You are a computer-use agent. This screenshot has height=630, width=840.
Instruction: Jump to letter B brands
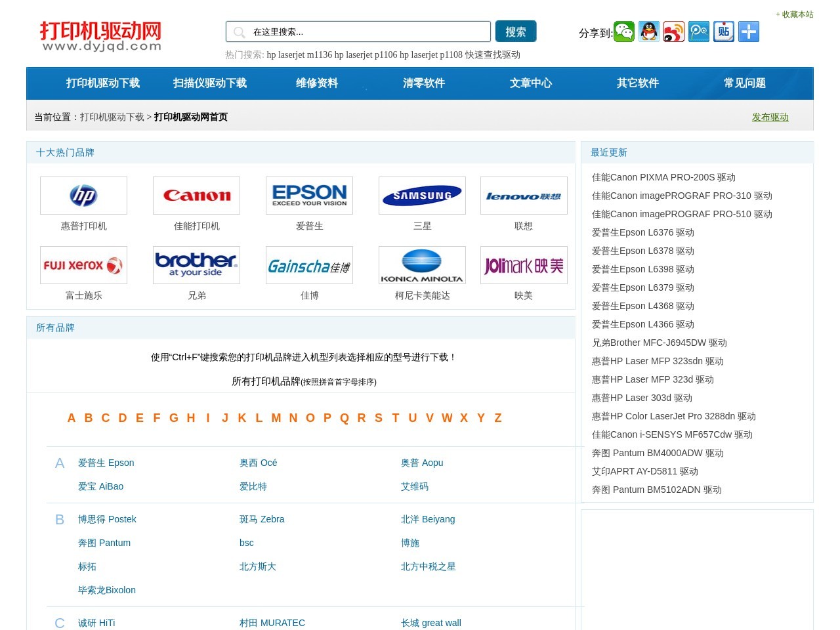coord(89,418)
